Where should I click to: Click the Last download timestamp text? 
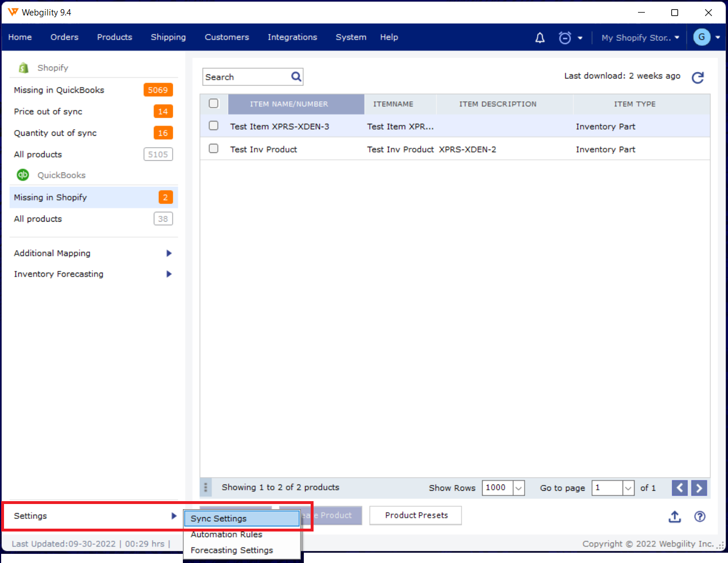coord(622,76)
